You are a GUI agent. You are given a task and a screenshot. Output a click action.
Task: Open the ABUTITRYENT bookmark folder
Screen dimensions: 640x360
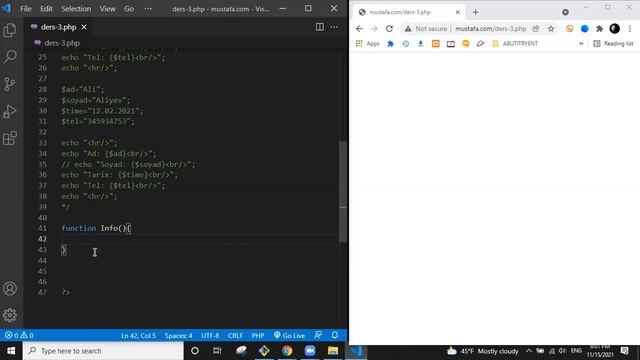[515, 44]
